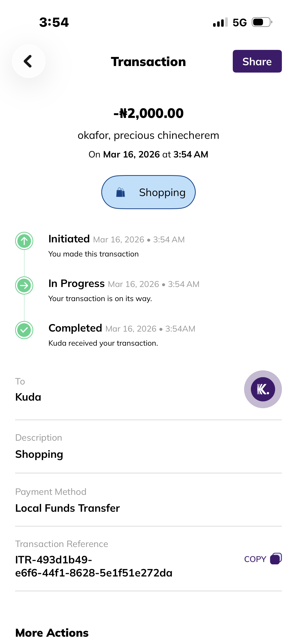Select the transaction reference ID text
Viewport: 297px width, 644px height.
point(94,566)
